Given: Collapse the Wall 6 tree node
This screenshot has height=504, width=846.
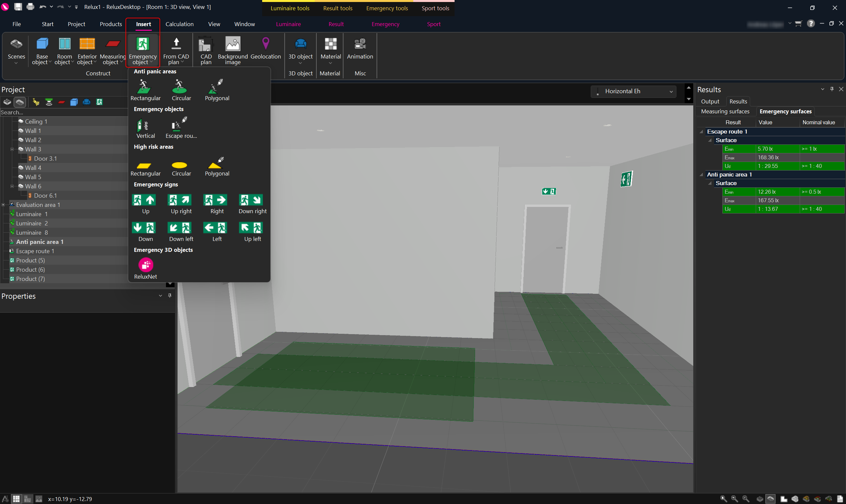Looking at the screenshot, I should click(12, 186).
